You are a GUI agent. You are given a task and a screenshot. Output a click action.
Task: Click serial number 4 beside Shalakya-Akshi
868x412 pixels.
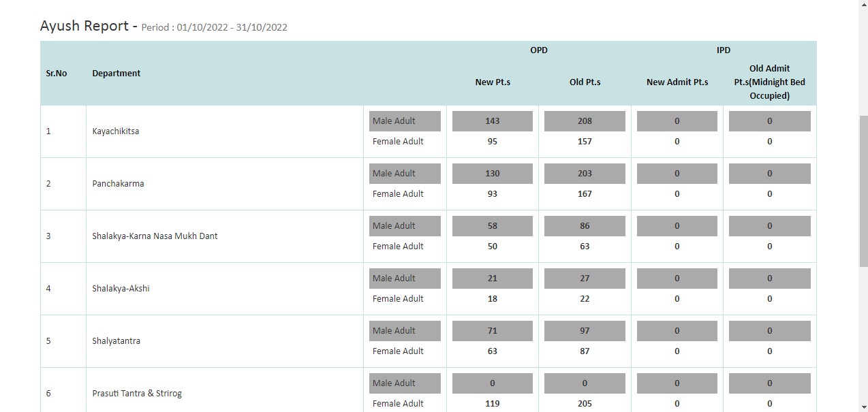tap(48, 289)
